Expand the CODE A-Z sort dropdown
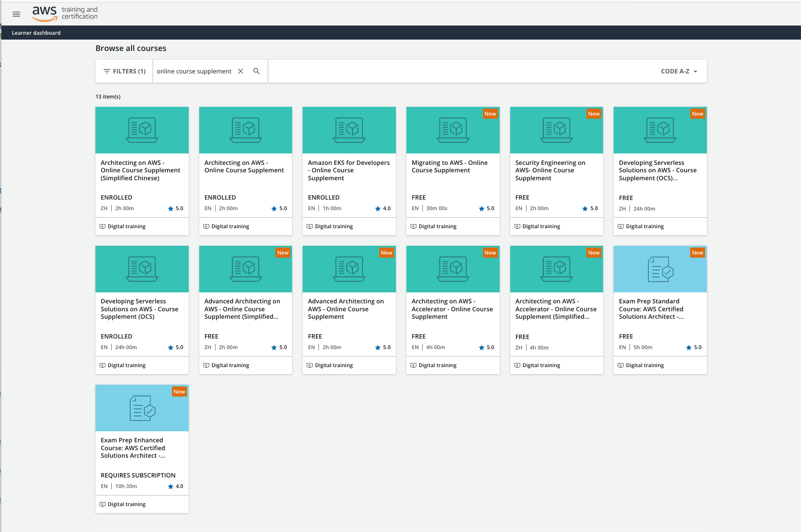Screen dimensions: 801x532 pyautogui.click(x=679, y=71)
